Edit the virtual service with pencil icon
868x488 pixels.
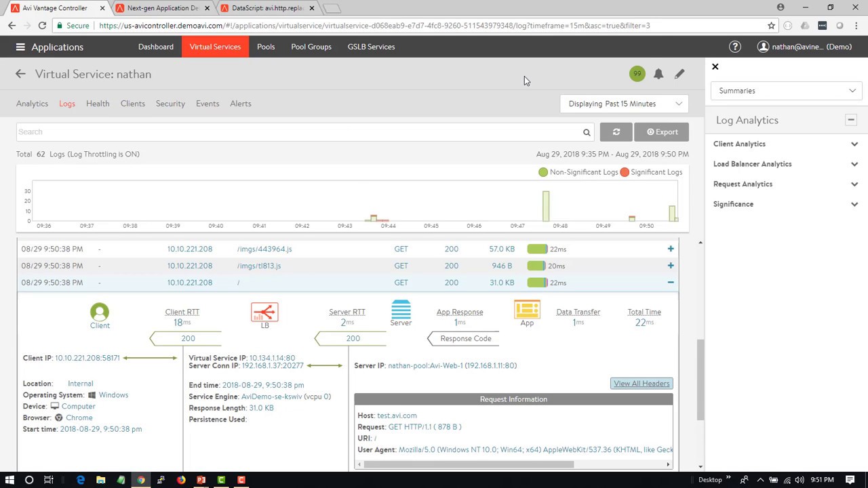click(679, 74)
